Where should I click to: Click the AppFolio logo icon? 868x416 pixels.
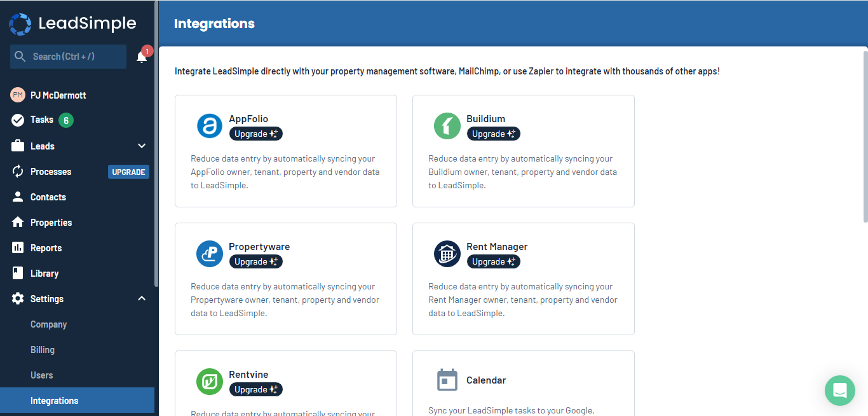point(209,126)
